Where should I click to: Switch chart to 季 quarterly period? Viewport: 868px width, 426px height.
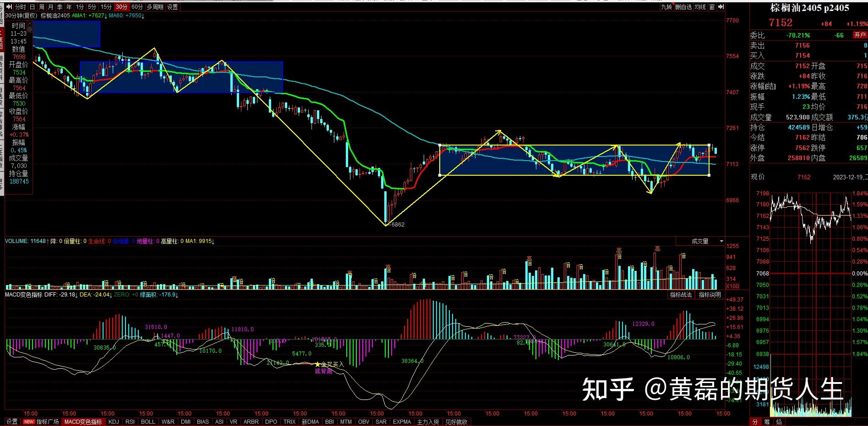tap(60, 7)
